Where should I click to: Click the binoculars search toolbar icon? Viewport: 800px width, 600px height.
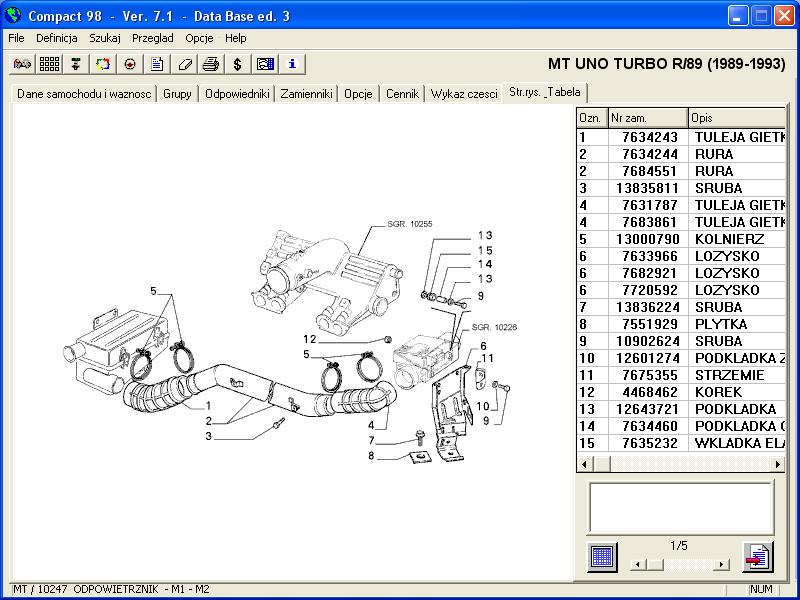click(x=22, y=64)
